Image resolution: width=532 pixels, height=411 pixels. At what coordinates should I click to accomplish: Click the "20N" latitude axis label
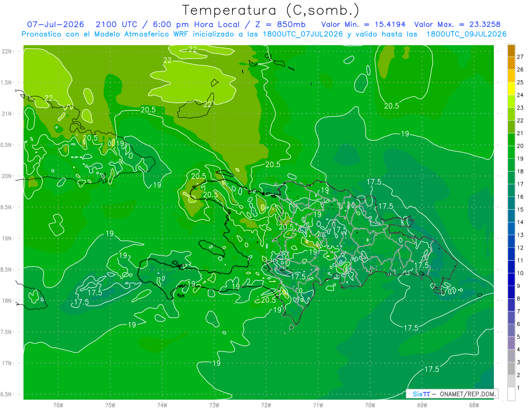(x=7, y=176)
